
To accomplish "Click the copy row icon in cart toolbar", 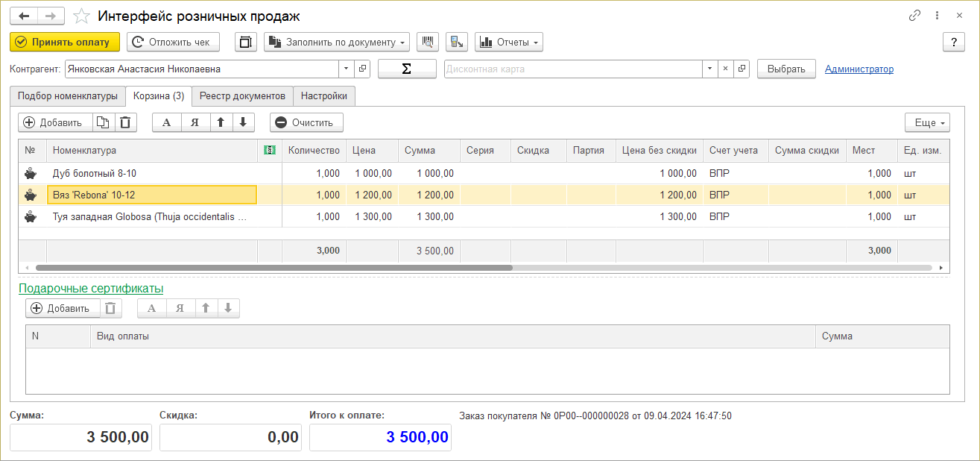I will click(104, 122).
